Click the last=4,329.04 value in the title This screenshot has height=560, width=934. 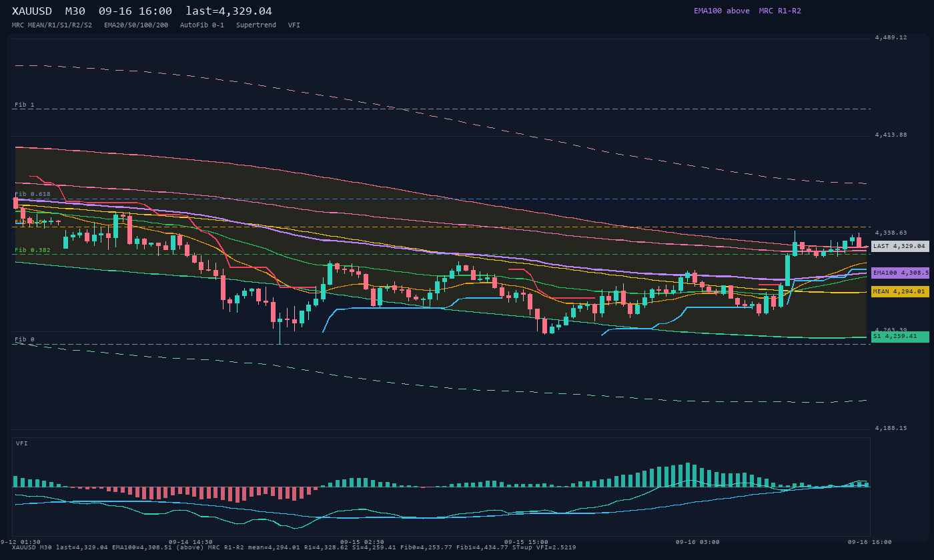229,11
